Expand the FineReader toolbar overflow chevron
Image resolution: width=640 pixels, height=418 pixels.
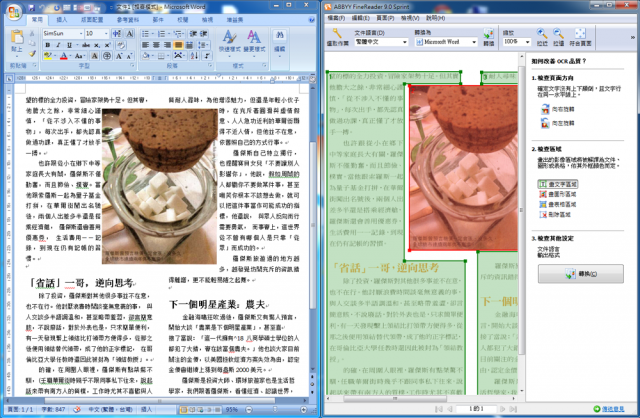coord(633,37)
